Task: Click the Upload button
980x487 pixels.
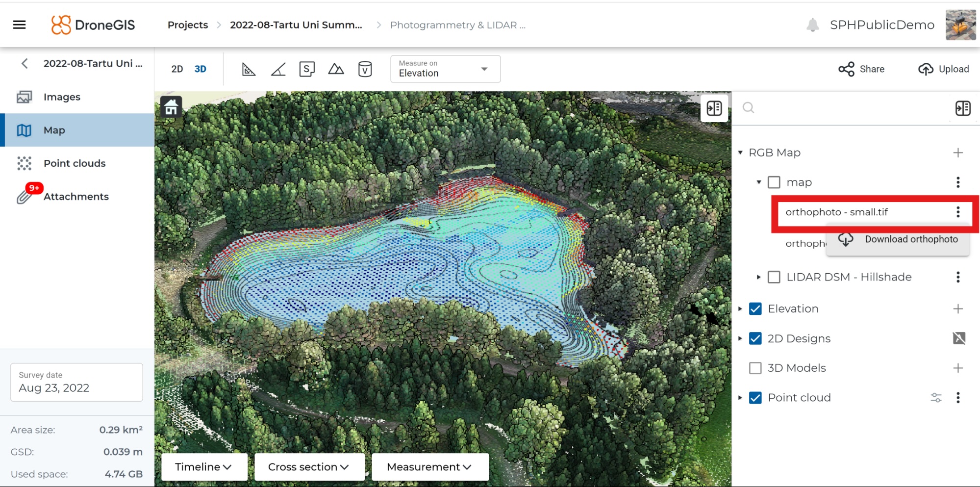Action: (944, 69)
